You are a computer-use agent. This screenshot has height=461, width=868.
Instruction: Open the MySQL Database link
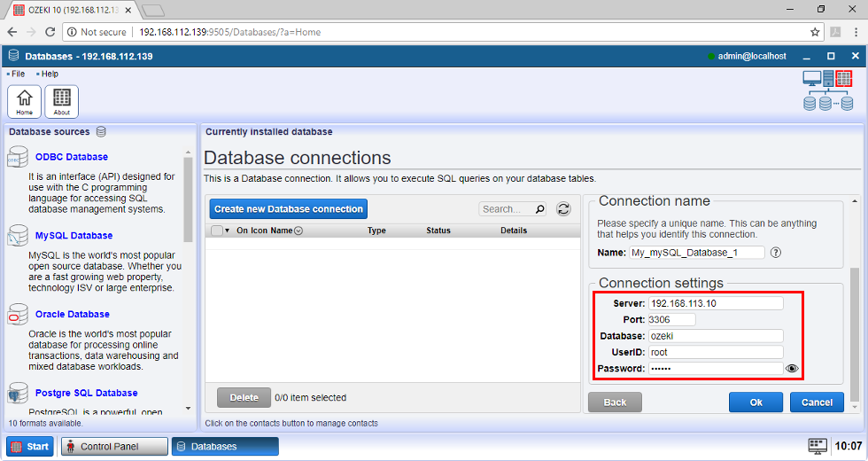tap(74, 236)
